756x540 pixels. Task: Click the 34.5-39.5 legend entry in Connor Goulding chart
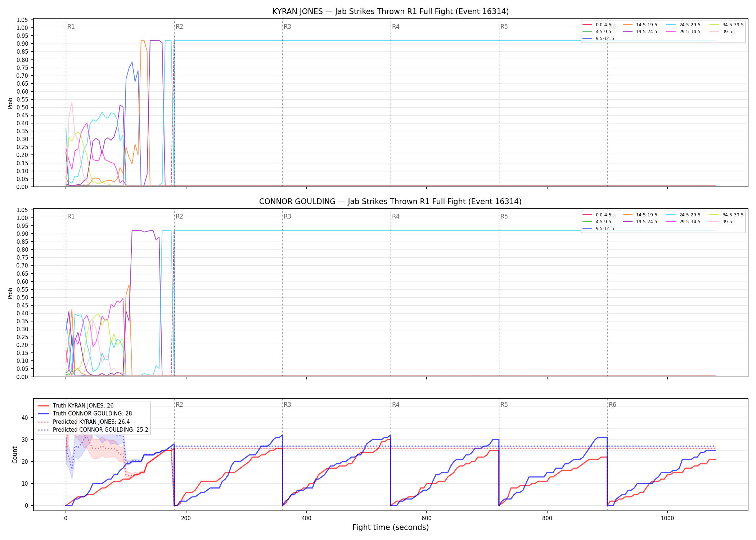726,215
